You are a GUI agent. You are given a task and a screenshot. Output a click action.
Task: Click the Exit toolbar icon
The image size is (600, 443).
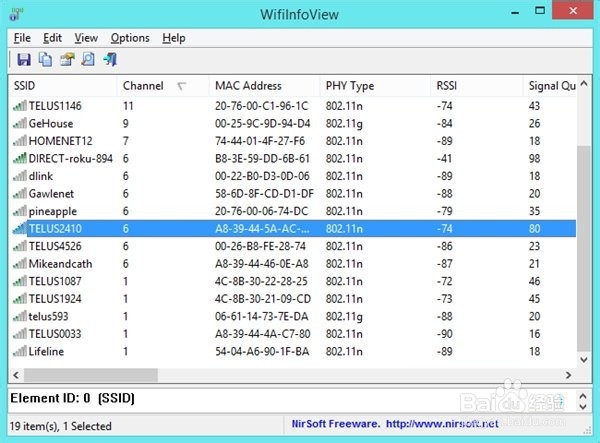(x=110, y=59)
